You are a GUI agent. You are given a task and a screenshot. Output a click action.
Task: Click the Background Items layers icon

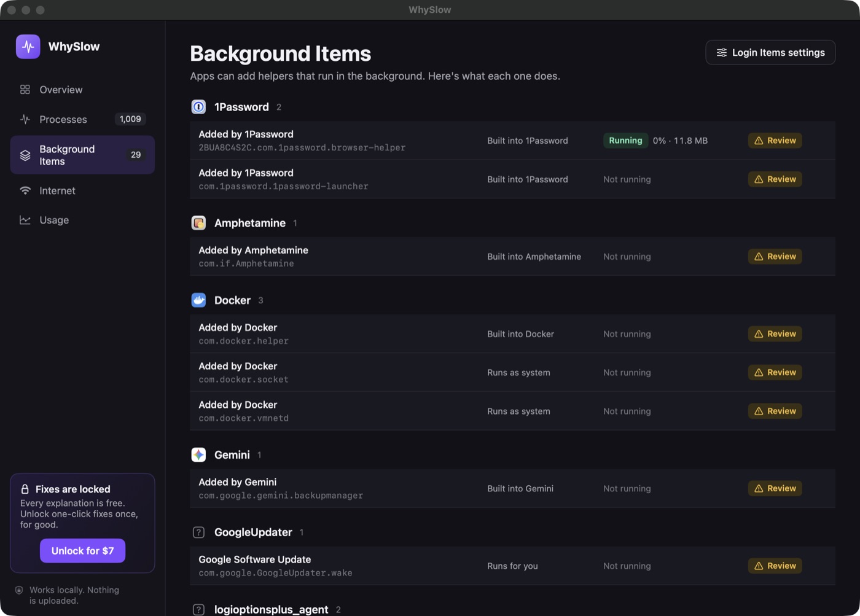pos(25,155)
